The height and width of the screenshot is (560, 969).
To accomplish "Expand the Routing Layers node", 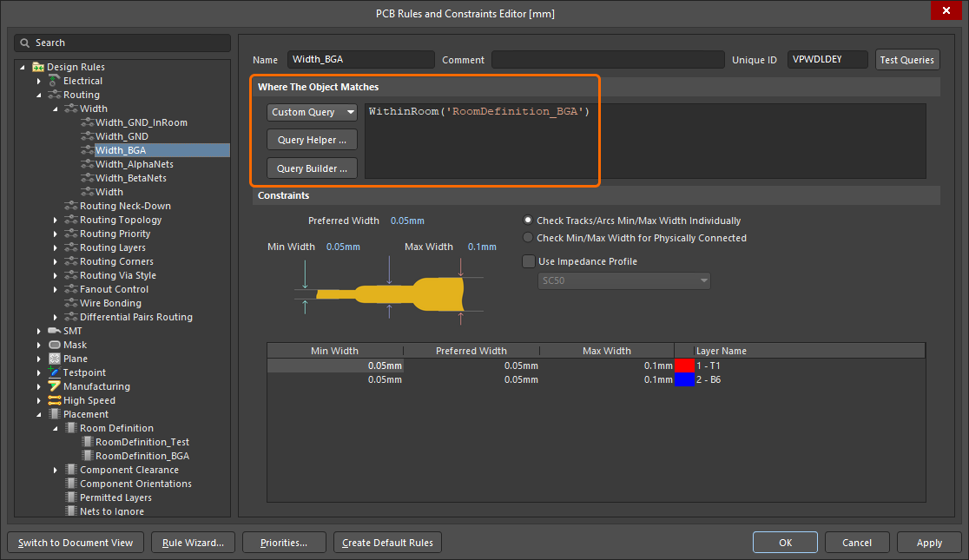I will (55, 247).
